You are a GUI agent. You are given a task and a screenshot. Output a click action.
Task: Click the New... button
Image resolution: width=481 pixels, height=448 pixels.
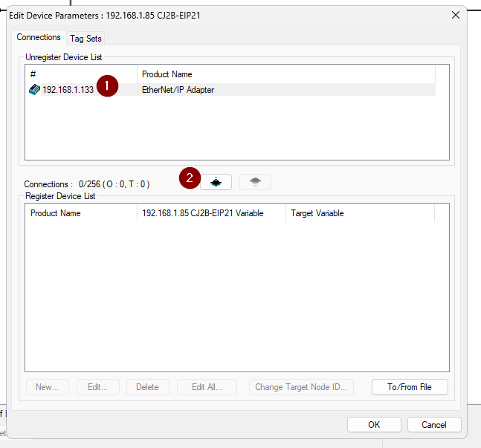pyautogui.click(x=48, y=387)
